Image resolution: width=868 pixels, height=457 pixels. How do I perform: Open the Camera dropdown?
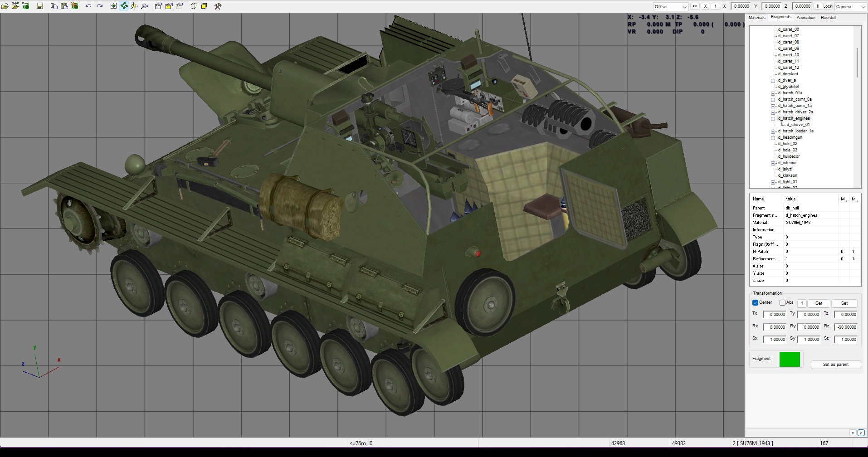point(851,6)
